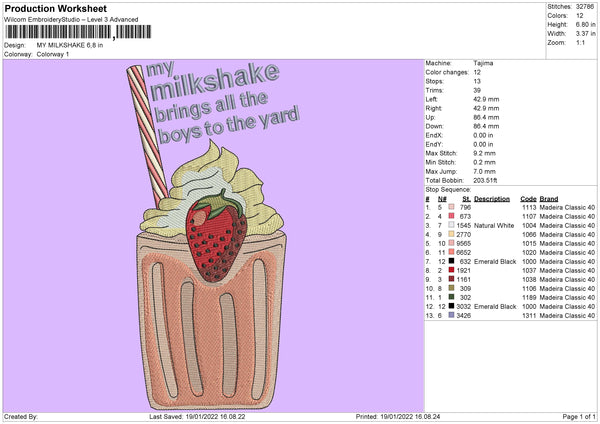Click the Height value 6.80 in
Viewport: 600px width, 424px height.
click(x=586, y=24)
